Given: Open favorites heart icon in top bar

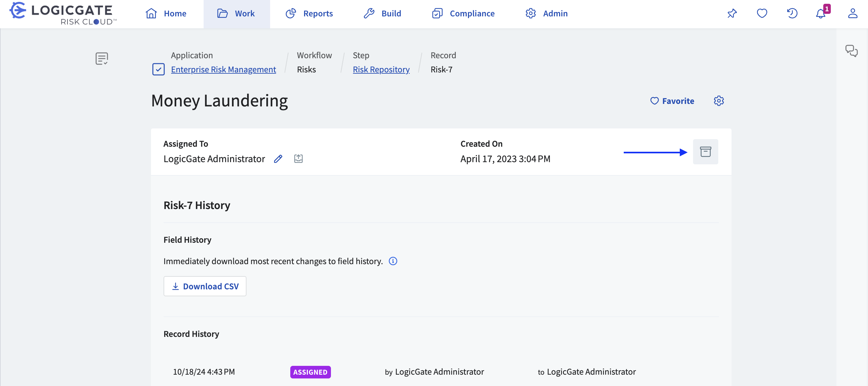Looking at the screenshot, I should point(762,14).
